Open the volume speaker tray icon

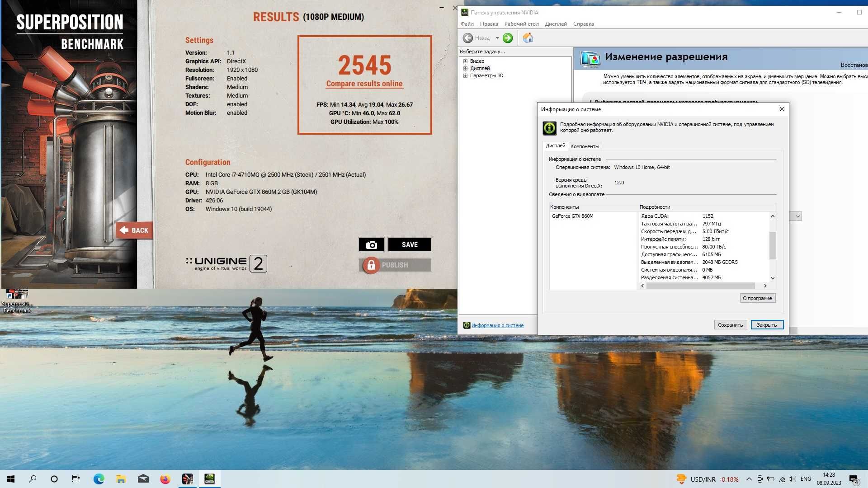pyautogui.click(x=792, y=479)
